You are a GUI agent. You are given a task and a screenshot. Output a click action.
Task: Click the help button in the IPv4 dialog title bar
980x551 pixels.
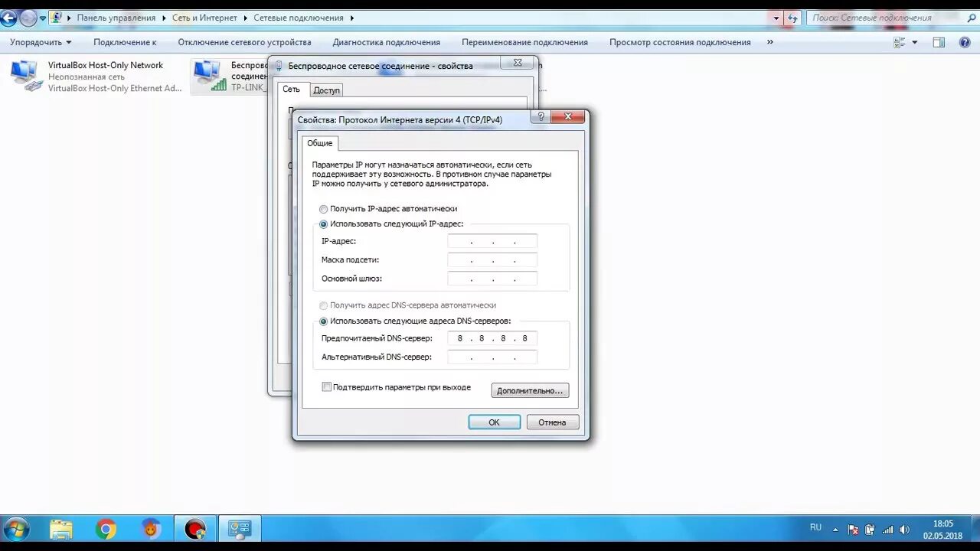pyautogui.click(x=541, y=116)
